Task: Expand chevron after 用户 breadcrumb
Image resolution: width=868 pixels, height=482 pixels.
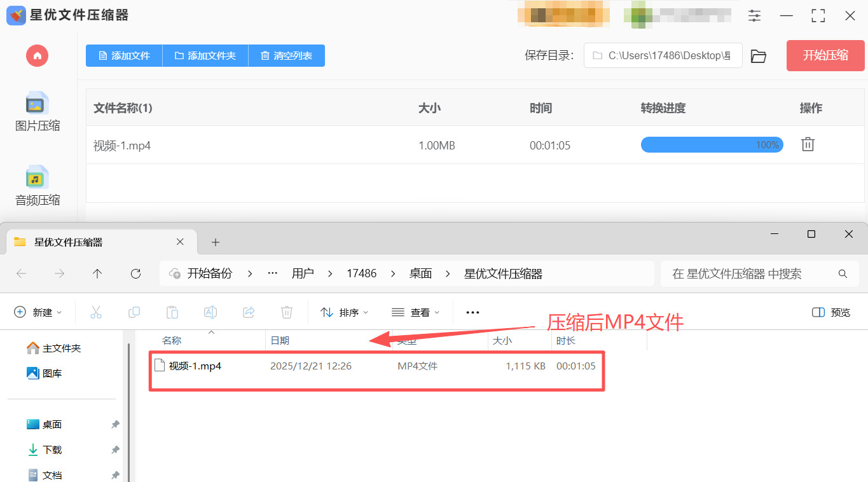Action: pyautogui.click(x=330, y=273)
